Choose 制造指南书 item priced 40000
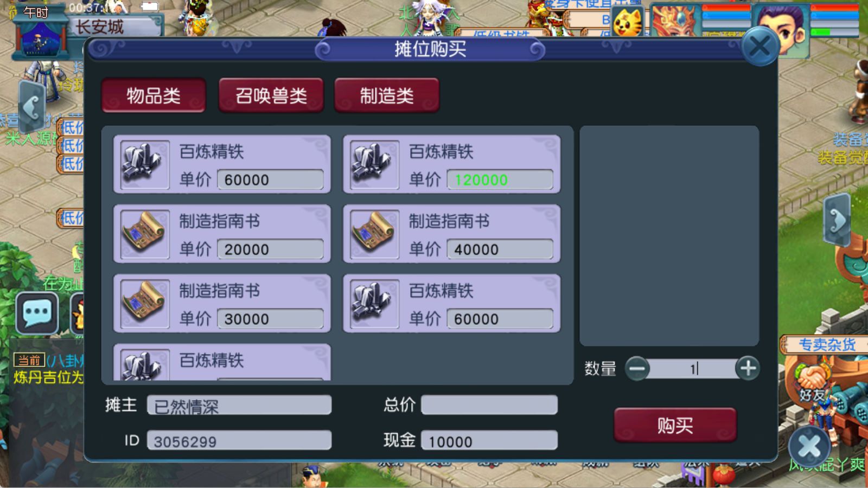This screenshot has height=488, width=868. [x=451, y=234]
